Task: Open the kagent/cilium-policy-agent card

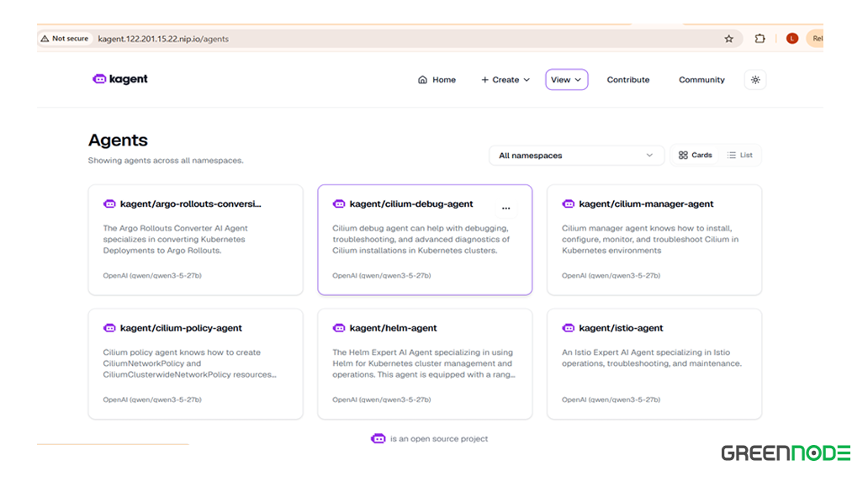Action: pyautogui.click(x=195, y=363)
